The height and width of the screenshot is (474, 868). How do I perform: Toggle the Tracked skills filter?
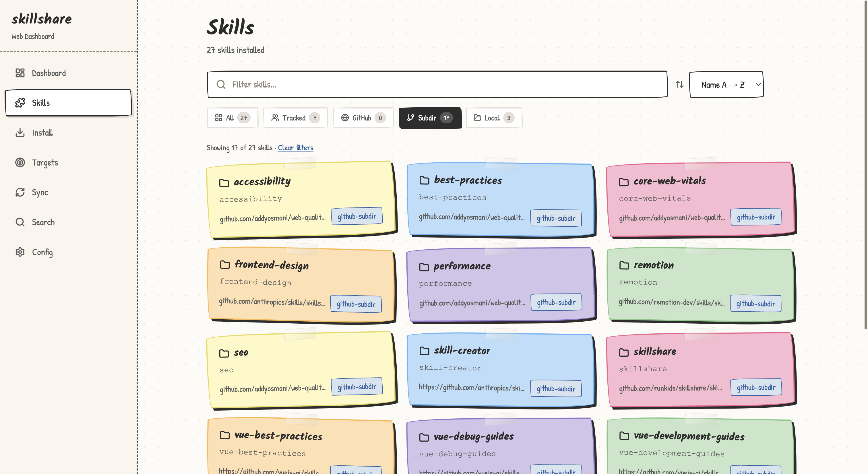(x=295, y=118)
